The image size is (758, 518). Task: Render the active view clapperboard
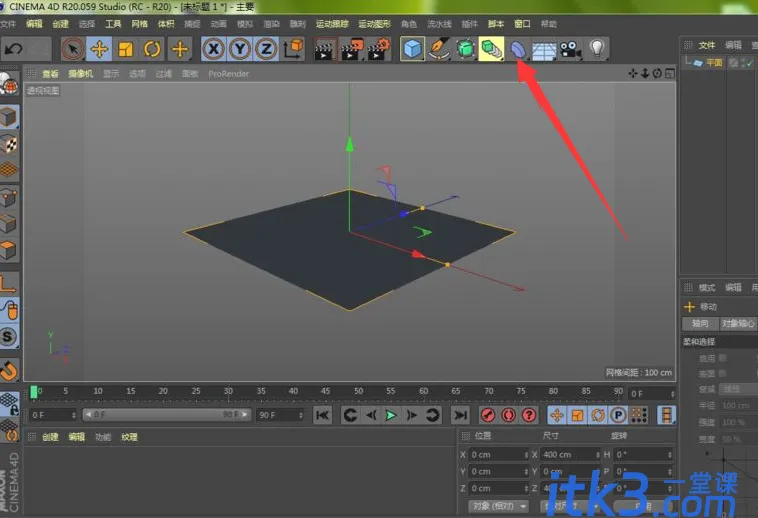tap(325, 49)
